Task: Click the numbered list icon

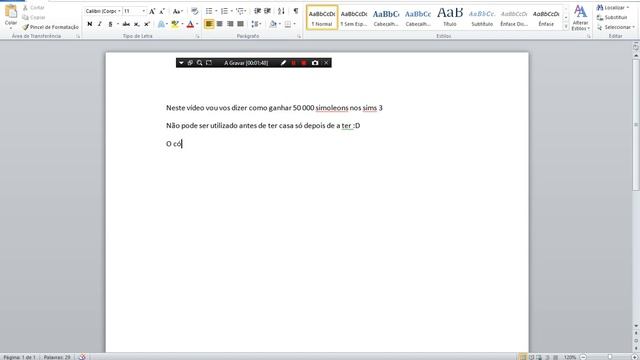Action: click(224, 11)
